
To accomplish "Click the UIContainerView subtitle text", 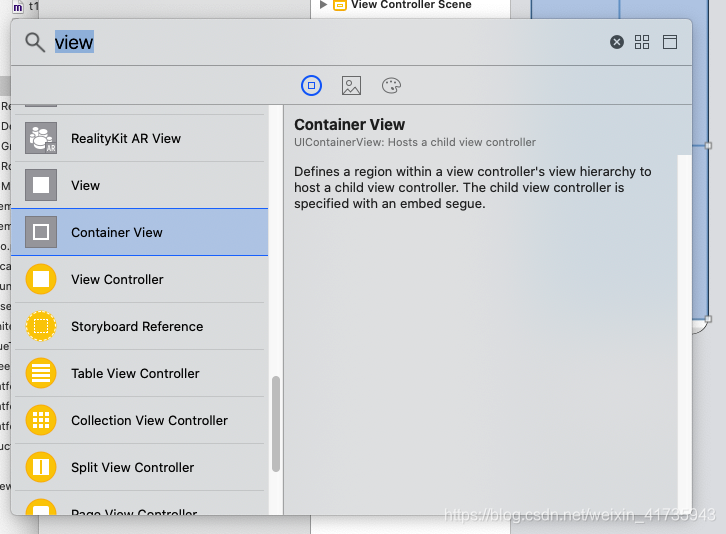I will 415,142.
